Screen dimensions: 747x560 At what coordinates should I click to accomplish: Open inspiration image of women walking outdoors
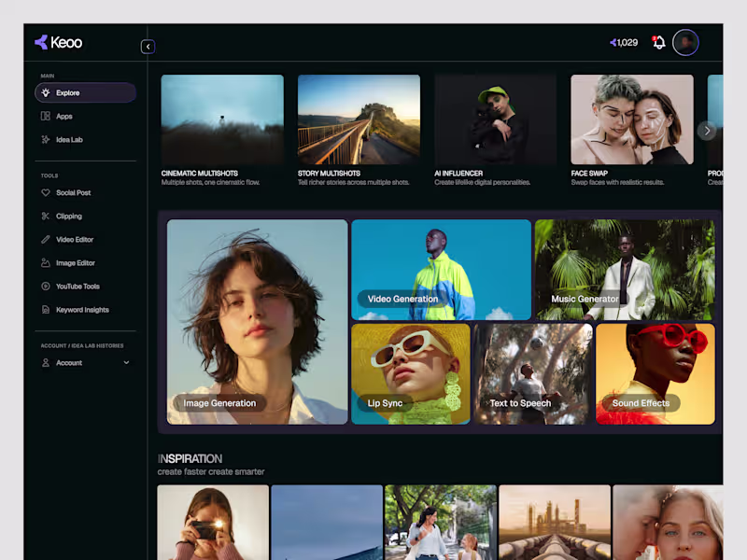coord(441,523)
